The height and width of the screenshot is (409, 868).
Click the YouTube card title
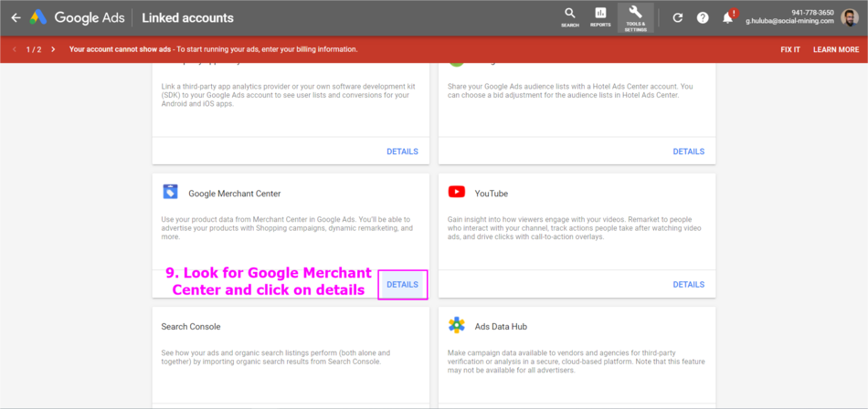[491, 194]
